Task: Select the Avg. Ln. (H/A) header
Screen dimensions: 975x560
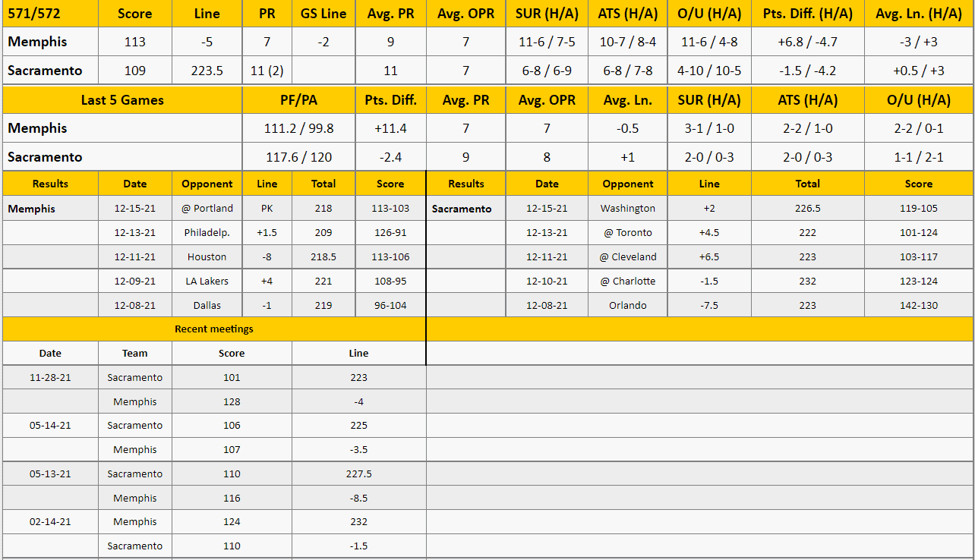Action: (918, 14)
